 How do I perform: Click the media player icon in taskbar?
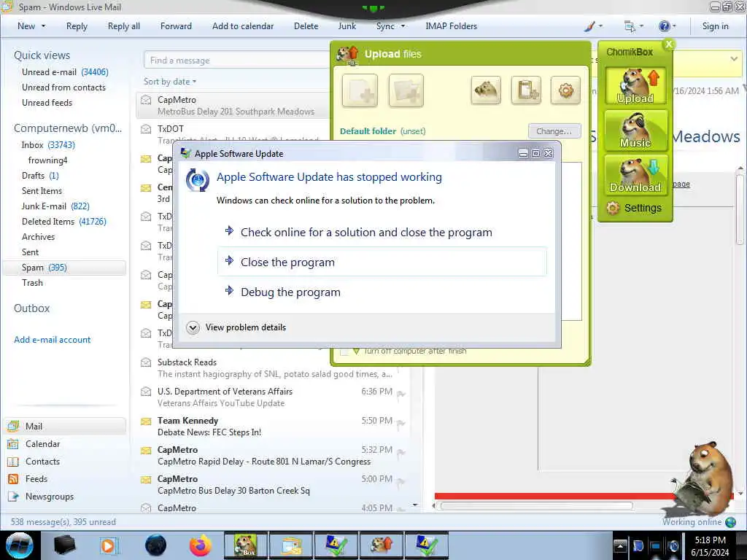pyautogui.click(x=108, y=545)
